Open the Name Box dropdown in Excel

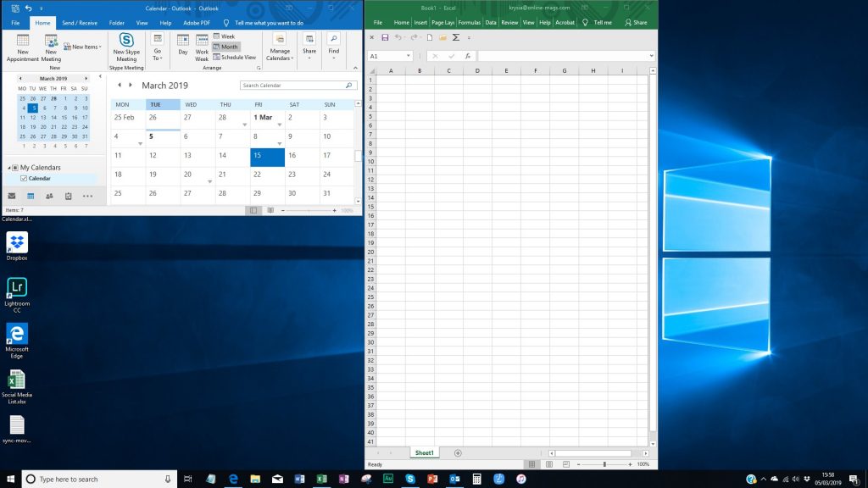(x=408, y=56)
